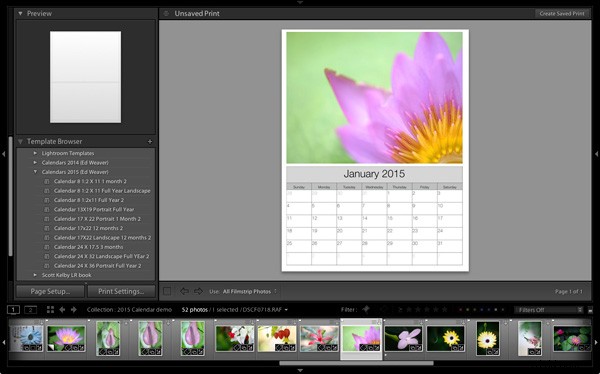600x374 pixels.
Task: Click the Page Setup button
Action: [50, 291]
